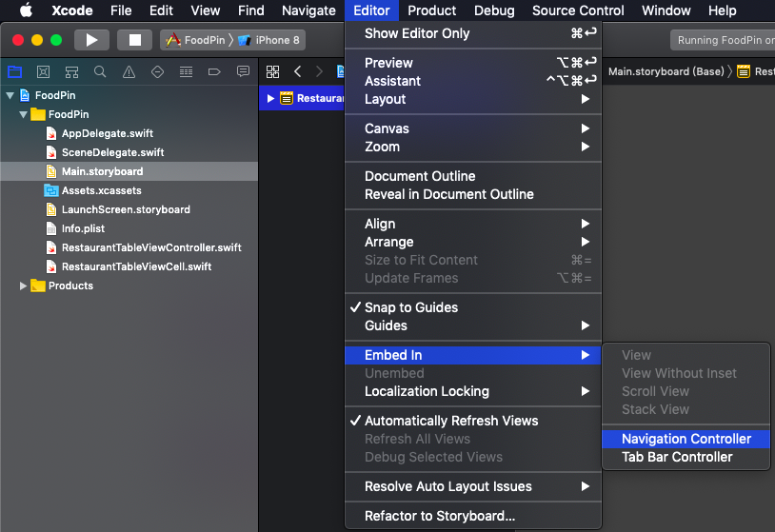
Task: Toggle Snap to Guides option
Action: (x=411, y=307)
